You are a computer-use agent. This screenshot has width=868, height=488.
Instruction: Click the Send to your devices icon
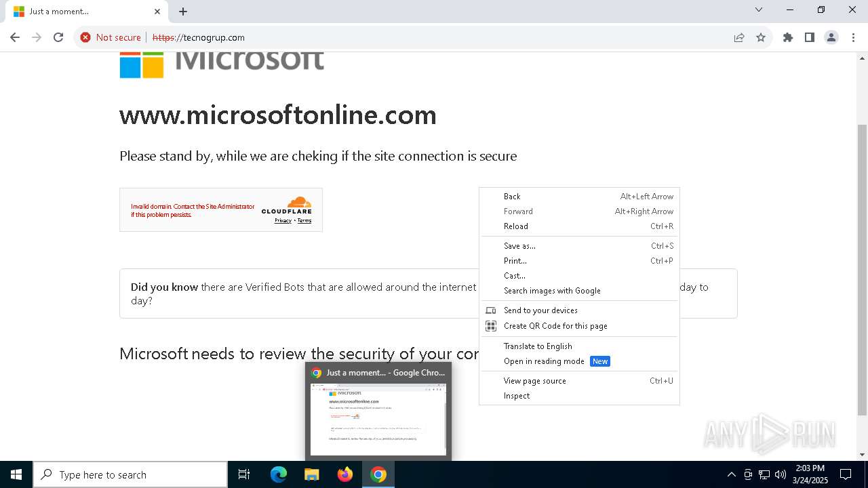click(491, 310)
